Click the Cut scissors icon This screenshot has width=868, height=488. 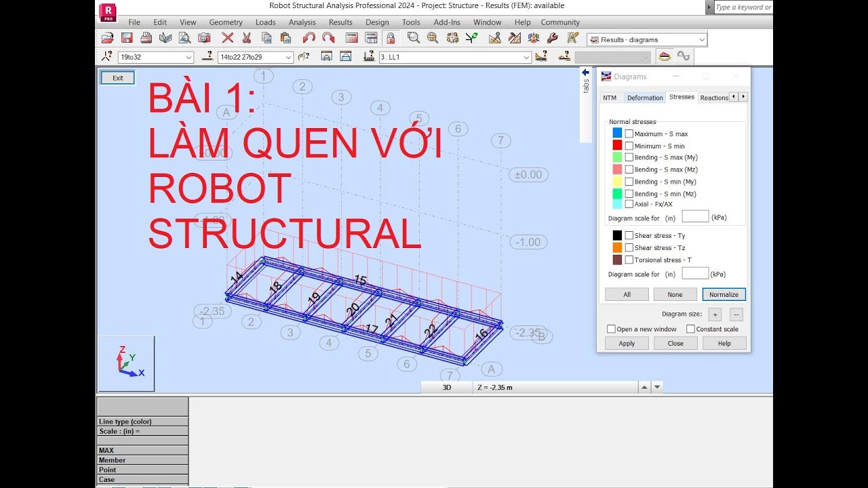[x=246, y=39]
